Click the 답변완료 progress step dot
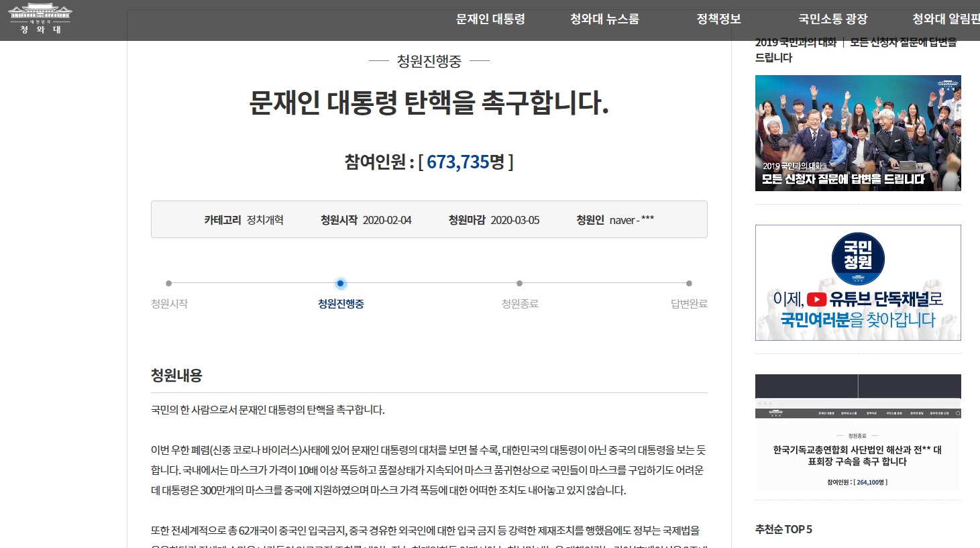 [689, 284]
